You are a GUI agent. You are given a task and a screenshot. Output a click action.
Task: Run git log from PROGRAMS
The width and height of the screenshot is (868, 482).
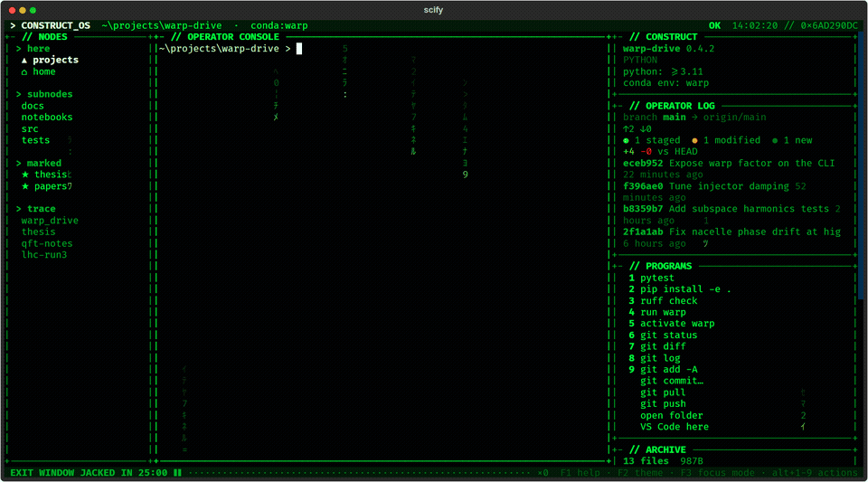tap(655, 358)
